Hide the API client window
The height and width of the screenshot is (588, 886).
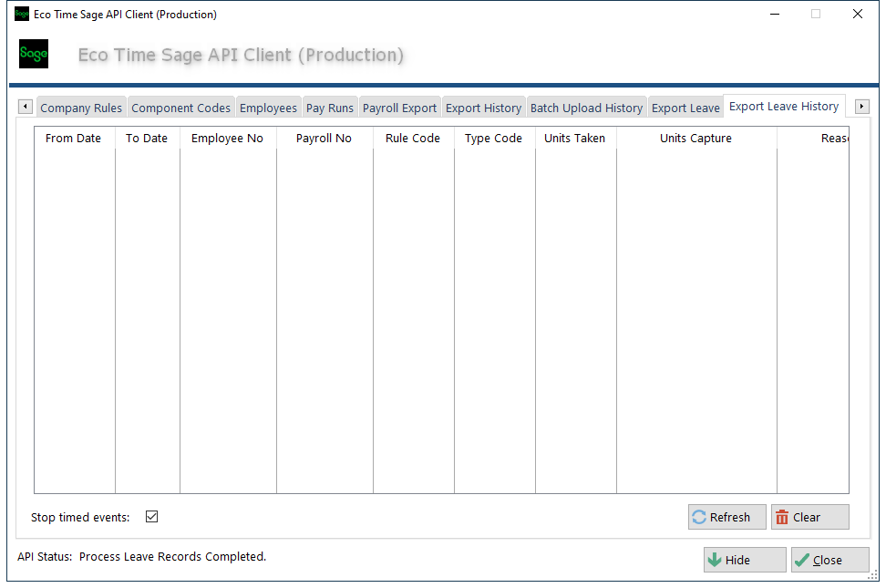point(744,560)
